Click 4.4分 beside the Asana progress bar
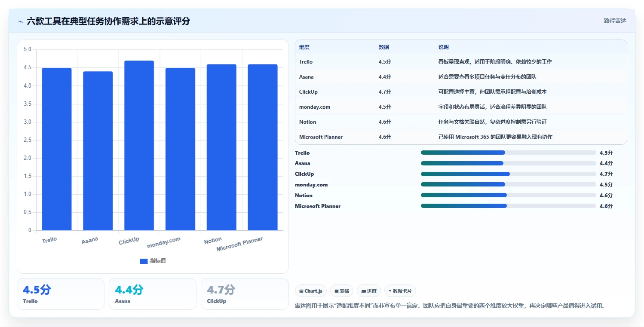The height and width of the screenshot is (327, 644). pyautogui.click(x=606, y=163)
